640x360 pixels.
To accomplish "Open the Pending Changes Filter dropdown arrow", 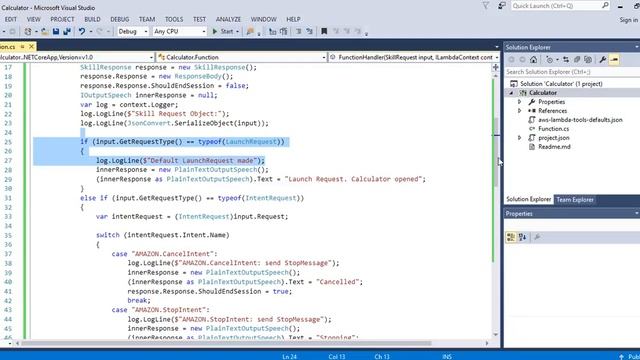I will [557, 60].
